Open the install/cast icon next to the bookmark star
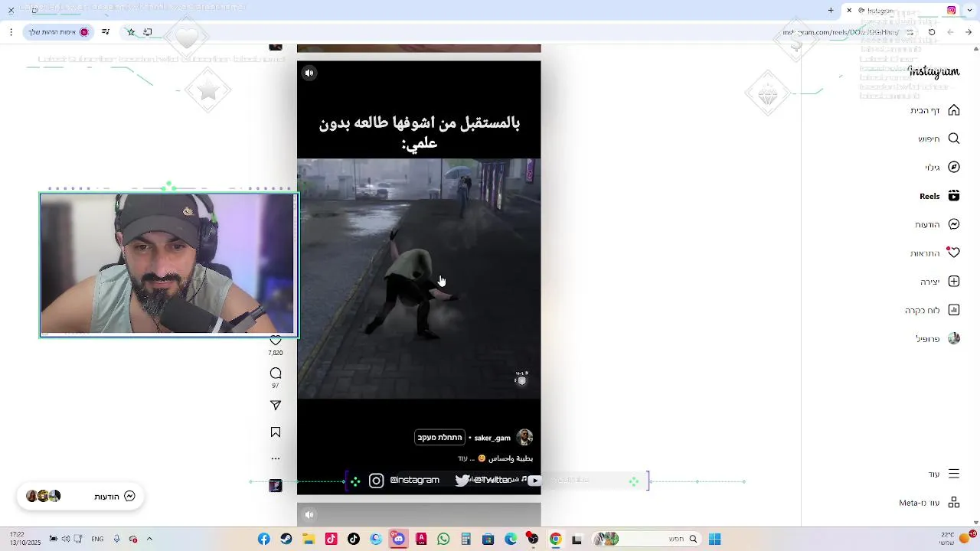 148,32
